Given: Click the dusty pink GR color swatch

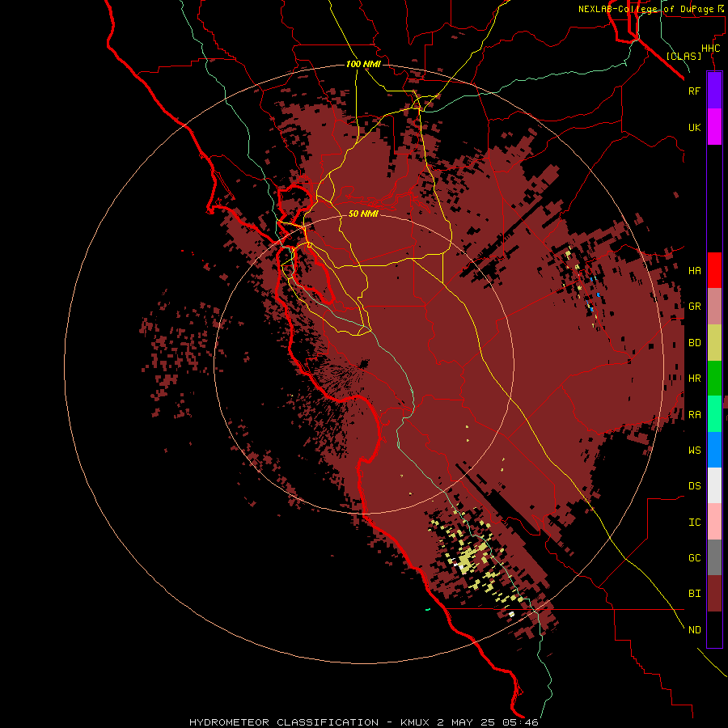Looking at the screenshot, I should [x=714, y=307].
